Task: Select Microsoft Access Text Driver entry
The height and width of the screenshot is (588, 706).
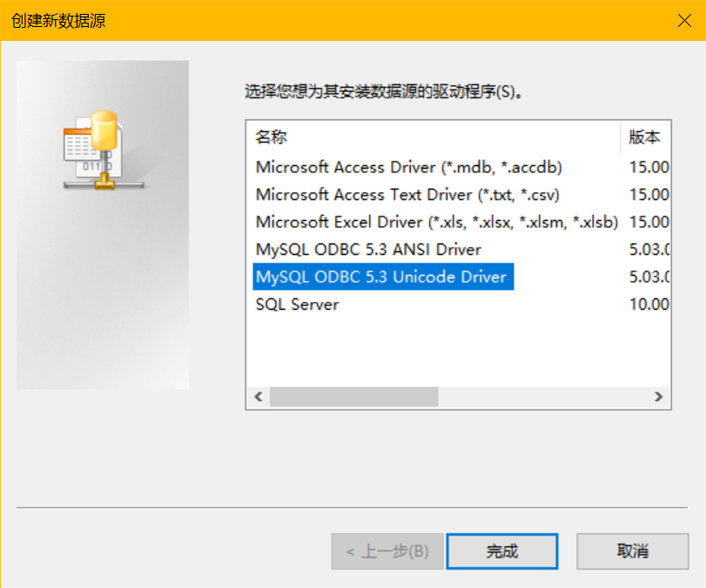Action: tap(407, 195)
